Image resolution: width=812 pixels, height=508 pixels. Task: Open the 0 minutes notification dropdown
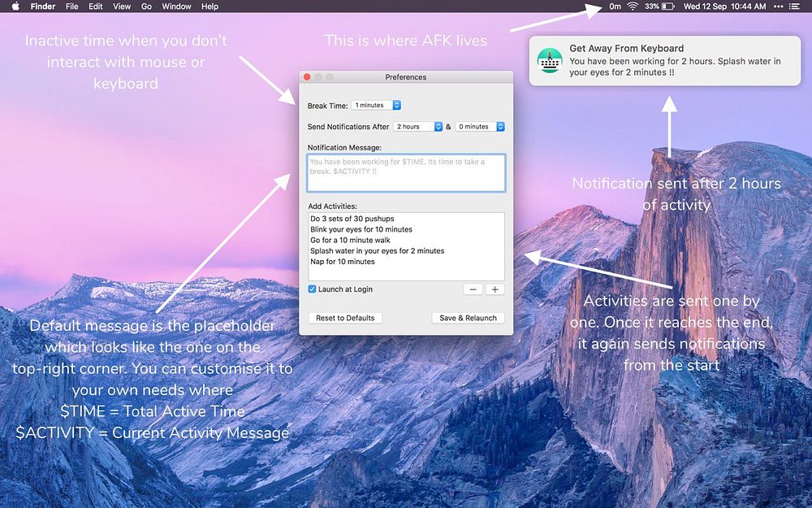pos(480,127)
